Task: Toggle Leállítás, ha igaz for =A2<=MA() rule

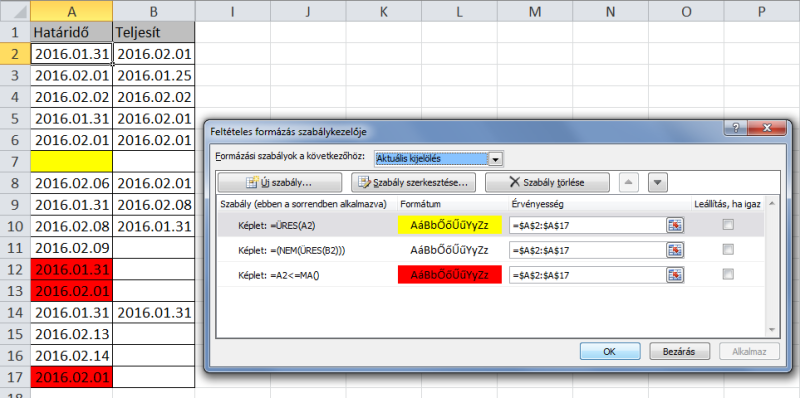Action: click(728, 275)
